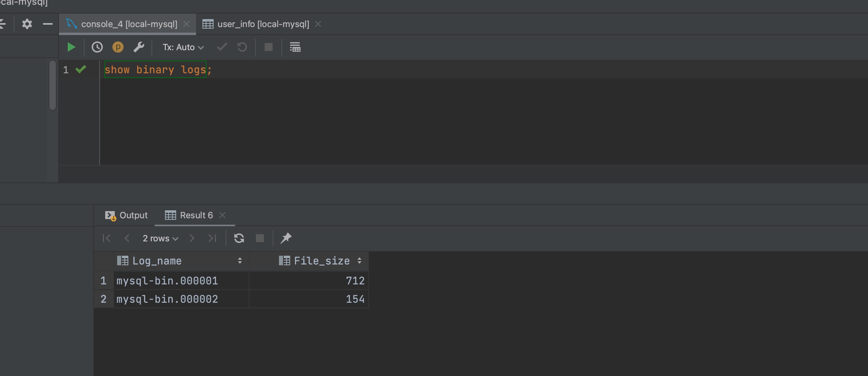868x376 pixels.
Task: Open the 2 rows page size dropdown
Action: tap(160, 239)
